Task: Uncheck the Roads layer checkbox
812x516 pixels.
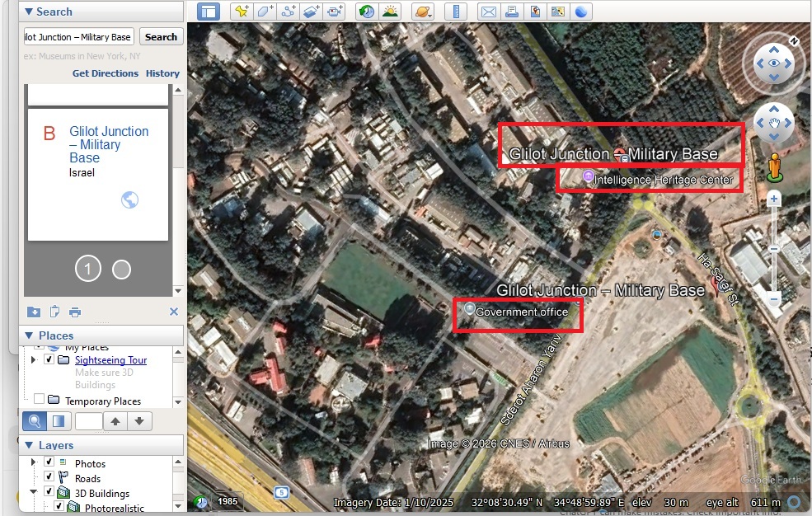Action: tap(49, 477)
